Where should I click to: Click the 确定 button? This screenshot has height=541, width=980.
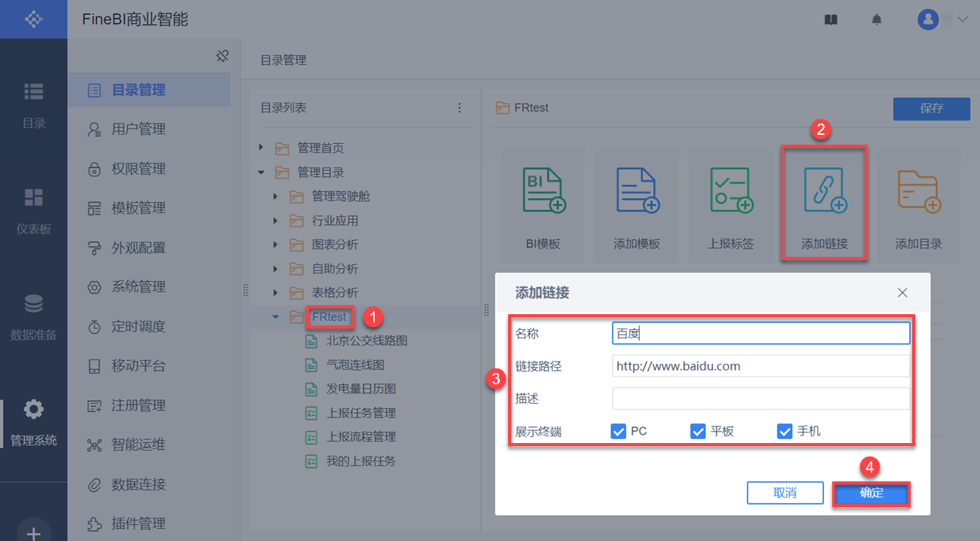(871, 493)
